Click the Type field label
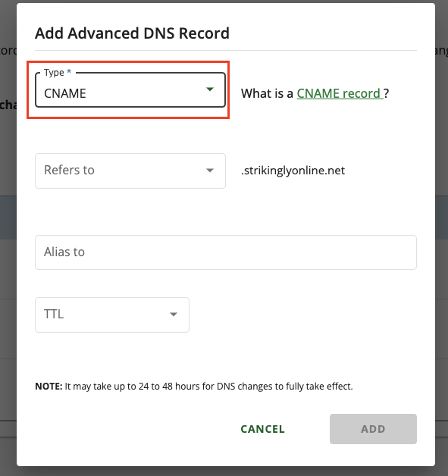 (54, 73)
